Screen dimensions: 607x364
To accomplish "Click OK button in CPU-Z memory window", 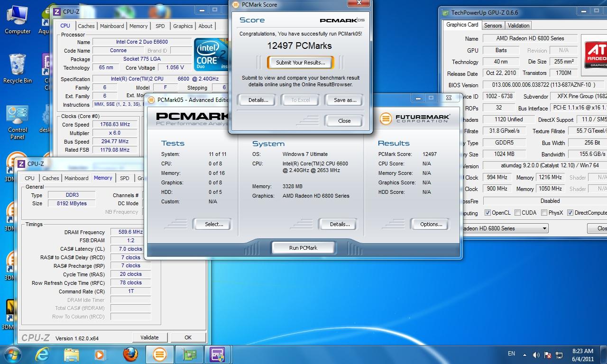I will point(188,337).
